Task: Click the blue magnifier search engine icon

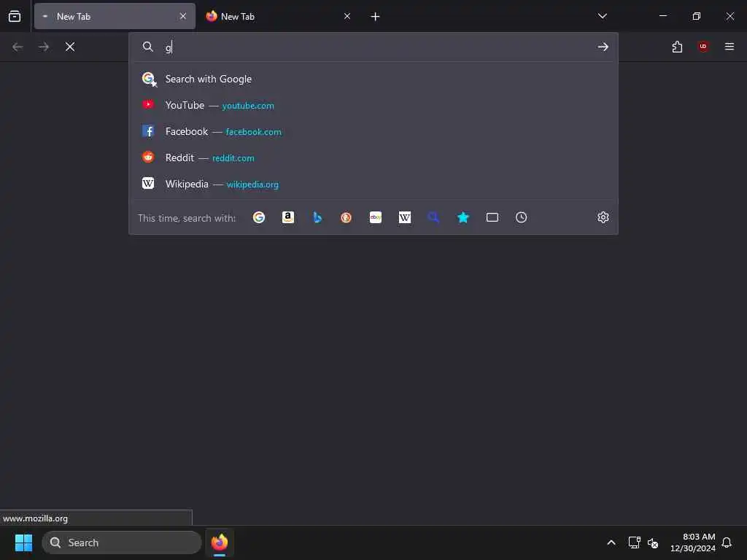Action: [433, 217]
